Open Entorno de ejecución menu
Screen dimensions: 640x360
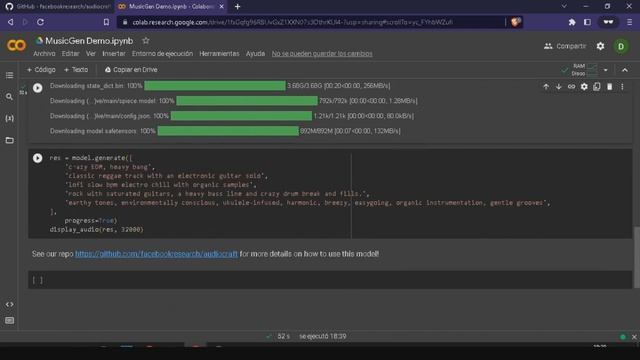click(x=162, y=53)
